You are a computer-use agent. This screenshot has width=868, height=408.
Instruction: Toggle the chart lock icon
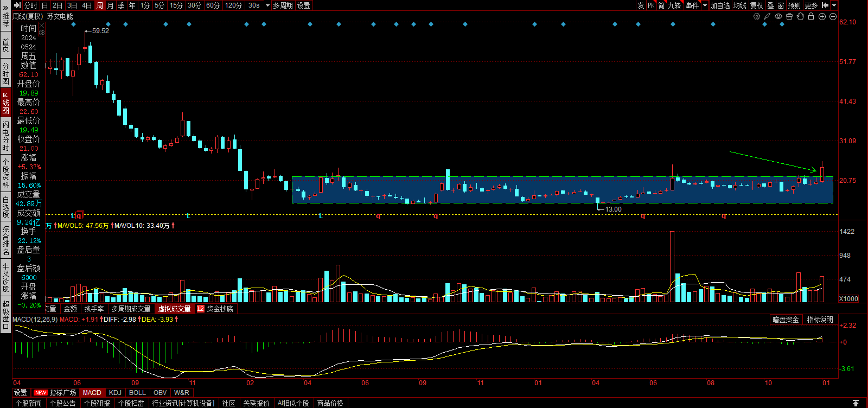pyautogui.click(x=811, y=16)
